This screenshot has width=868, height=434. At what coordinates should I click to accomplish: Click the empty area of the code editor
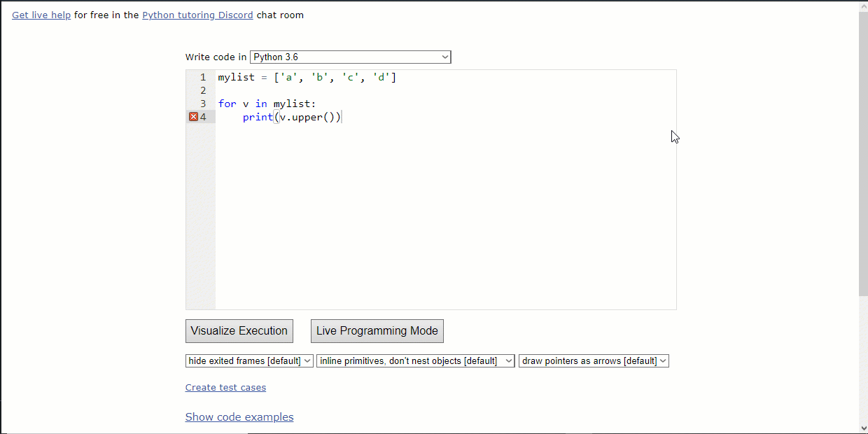[x=445, y=224]
